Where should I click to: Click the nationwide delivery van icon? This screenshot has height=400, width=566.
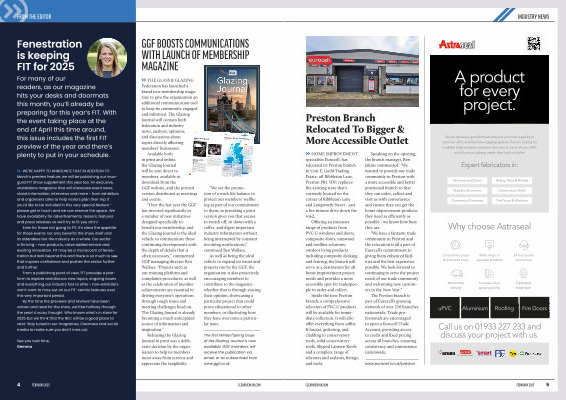point(456,273)
